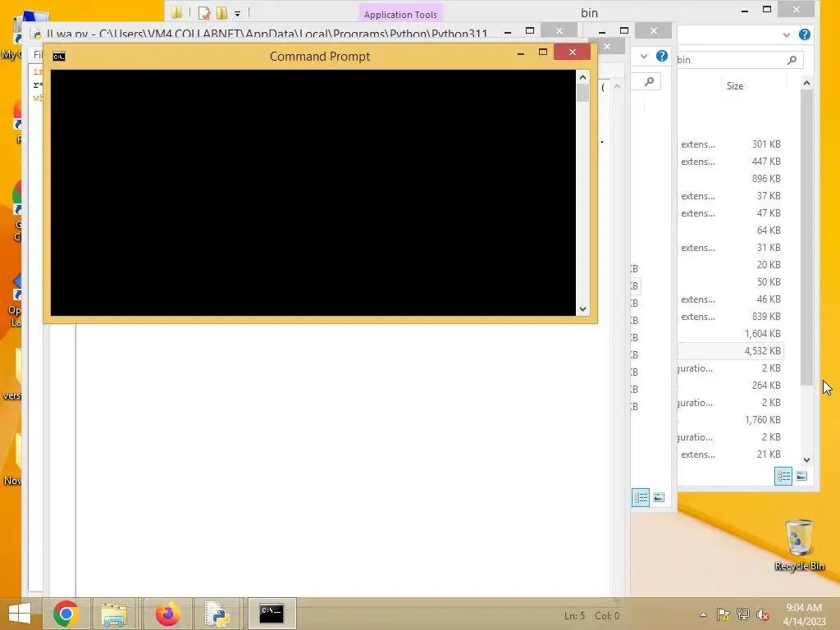Click Command Prompt scrollbar up arrow
The width and height of the screenshot is (840, 630).
point(583,77)
